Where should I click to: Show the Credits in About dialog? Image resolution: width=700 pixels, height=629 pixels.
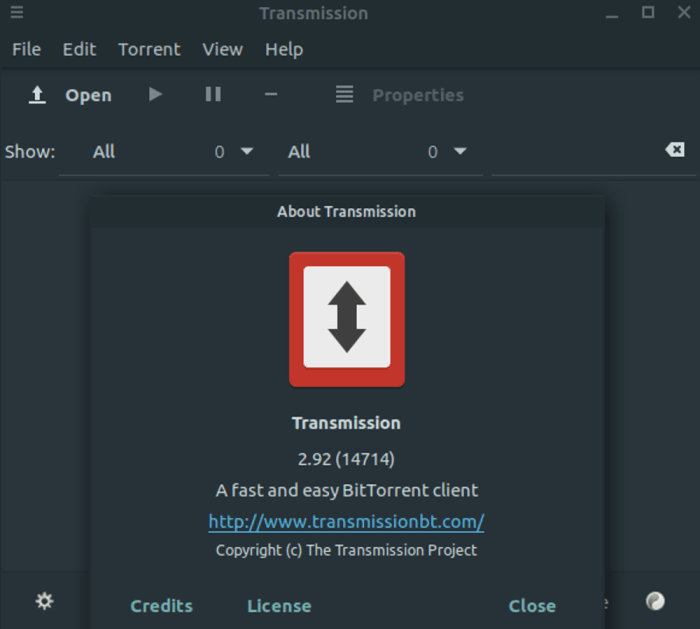coord(162,606)
